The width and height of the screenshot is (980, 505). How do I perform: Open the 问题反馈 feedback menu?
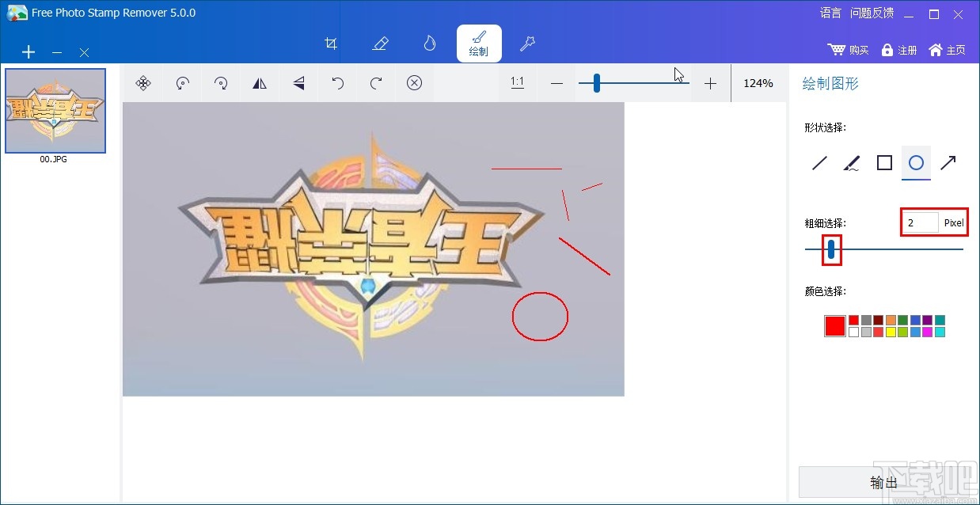pos(871,13)
